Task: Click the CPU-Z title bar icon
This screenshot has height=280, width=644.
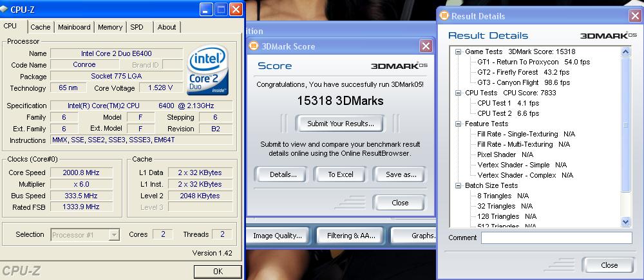Action: tap(4, 9)
